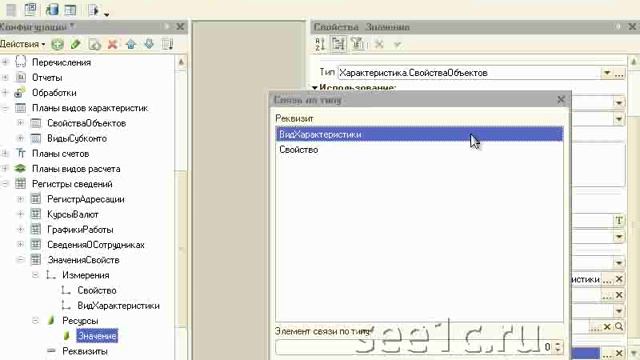Click the stepper arrows of Элемент связи field
640x360 pixels.
point(558,347)
